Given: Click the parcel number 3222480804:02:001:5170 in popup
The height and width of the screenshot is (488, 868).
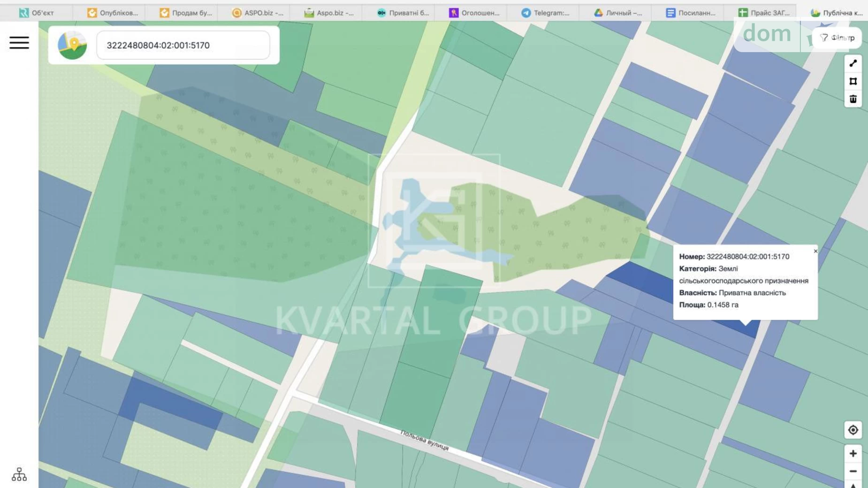Looking at the screenshot, I should coord(748,257).
